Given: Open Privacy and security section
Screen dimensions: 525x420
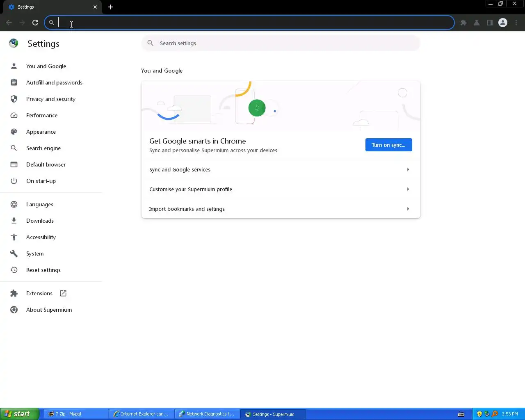Looking at the screenshot, I should [51, 99].
